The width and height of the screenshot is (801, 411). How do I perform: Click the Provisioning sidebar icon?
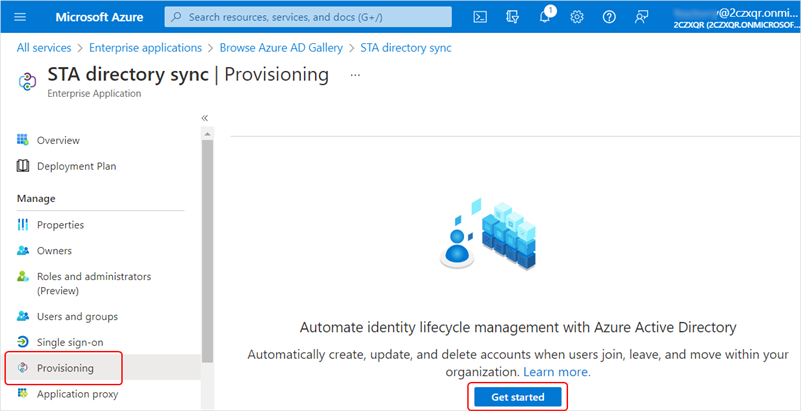[22, 368]
